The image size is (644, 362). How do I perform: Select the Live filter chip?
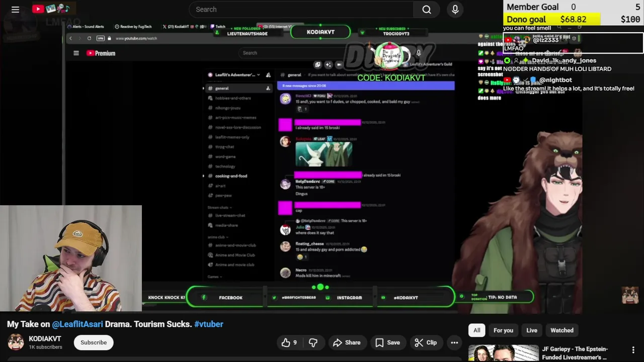532,330
